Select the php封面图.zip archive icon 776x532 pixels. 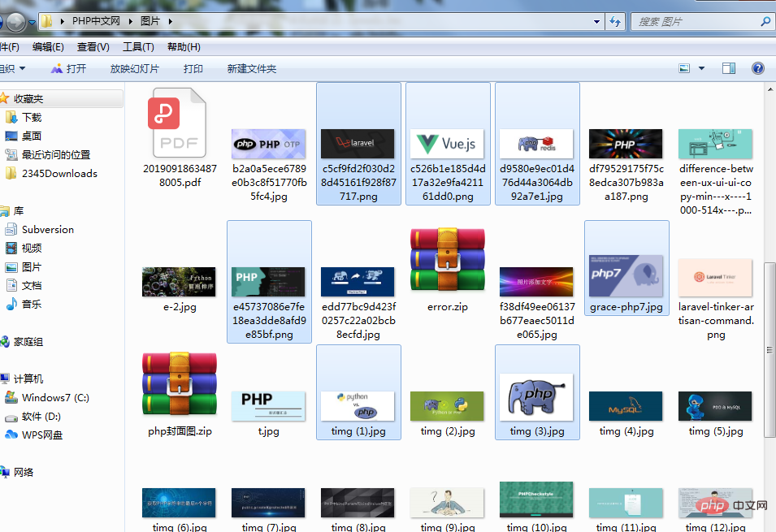pyautogui.click(x=179, y=384)
